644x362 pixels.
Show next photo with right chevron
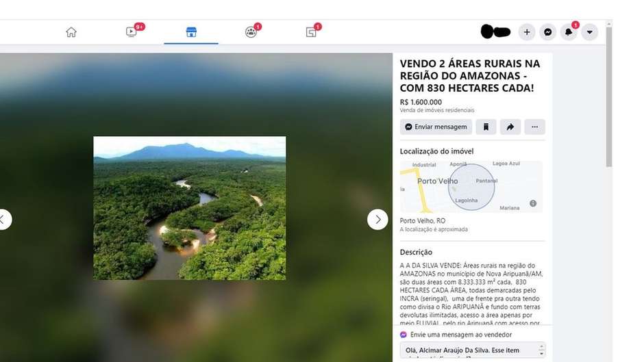click(x=377, y=220)
